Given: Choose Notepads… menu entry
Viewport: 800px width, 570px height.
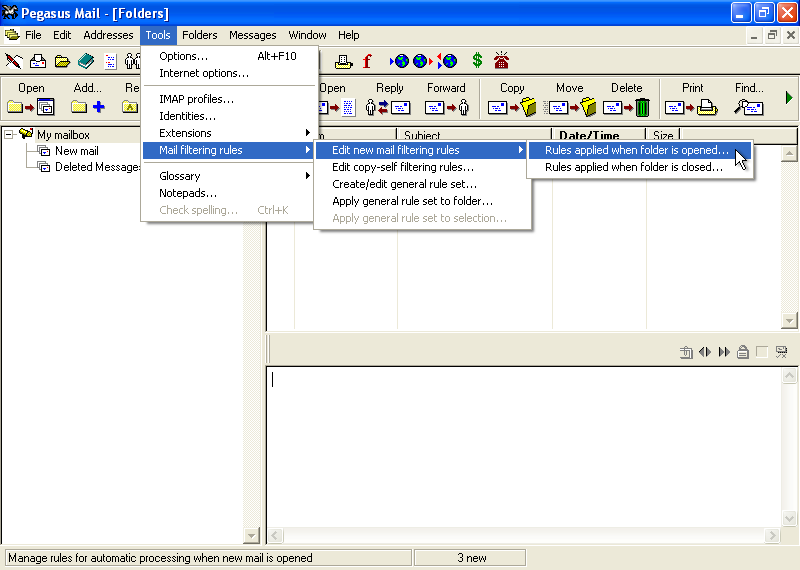Looking at the screenshot, I should [x=228, y=193].
